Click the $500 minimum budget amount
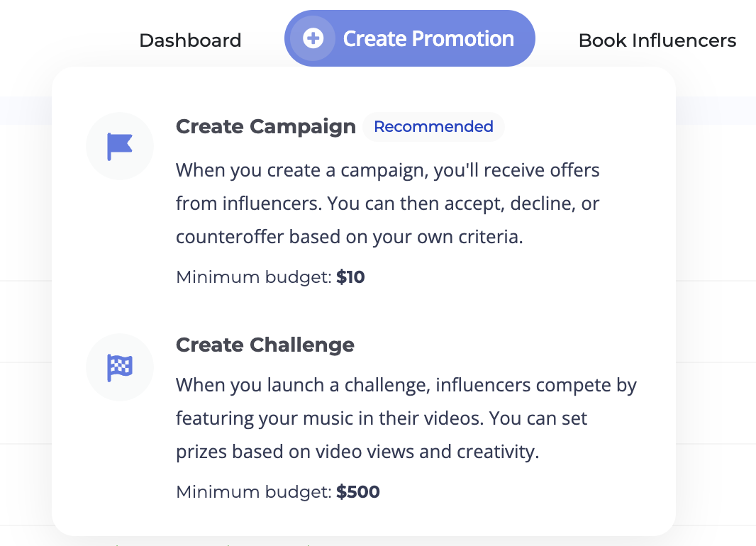The image size is (756, 546). click(358, 492)
